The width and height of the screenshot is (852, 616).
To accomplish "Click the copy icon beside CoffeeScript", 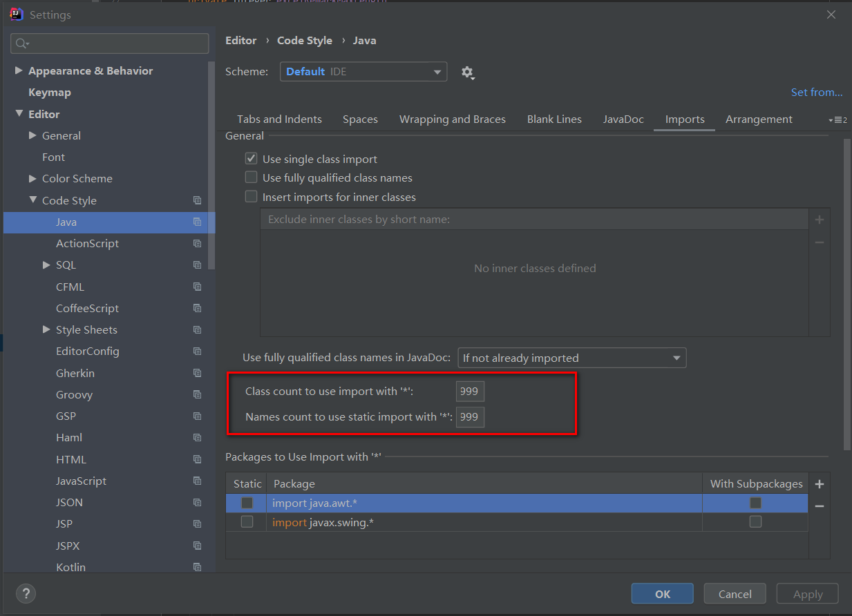I will (x=198, y=308).
